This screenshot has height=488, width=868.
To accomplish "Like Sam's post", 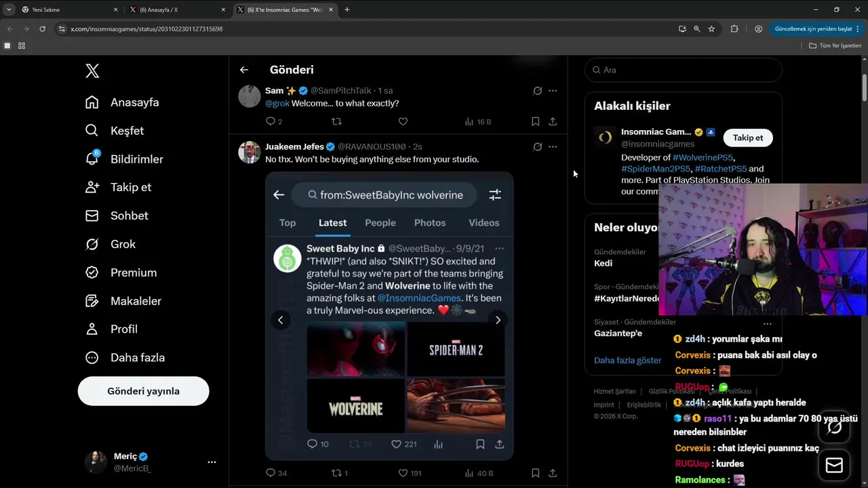I will click(403, 121).
